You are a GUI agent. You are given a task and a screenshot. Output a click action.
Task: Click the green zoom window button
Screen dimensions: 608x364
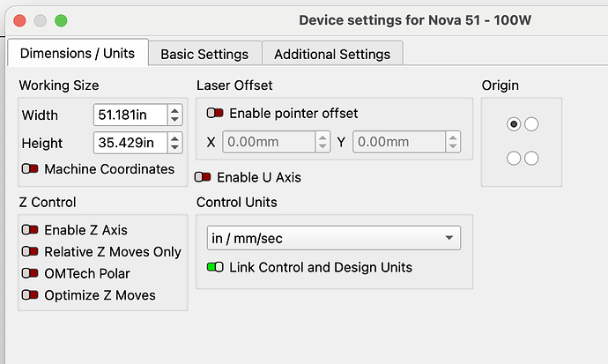[61, 20]
